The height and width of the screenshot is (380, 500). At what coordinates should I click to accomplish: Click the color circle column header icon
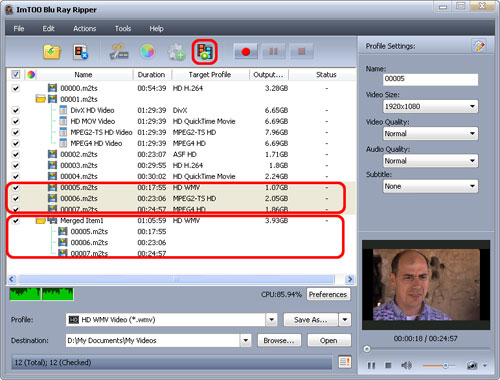point(31,75)
